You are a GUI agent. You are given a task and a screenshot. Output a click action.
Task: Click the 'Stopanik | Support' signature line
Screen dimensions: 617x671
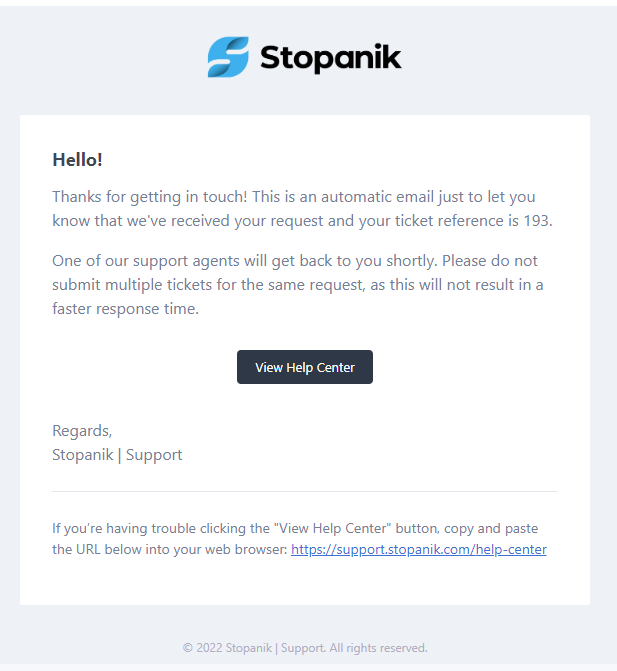click(x=117, y=455)
